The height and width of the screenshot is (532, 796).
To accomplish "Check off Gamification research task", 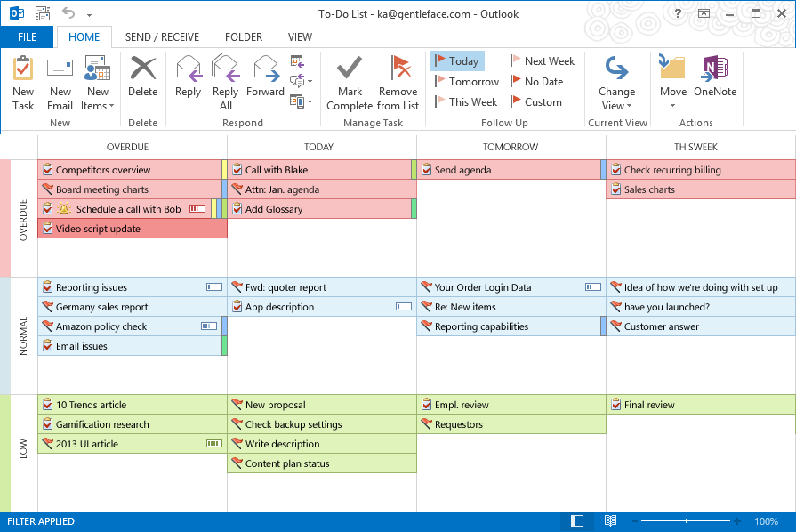I will (x=48, y=424).
